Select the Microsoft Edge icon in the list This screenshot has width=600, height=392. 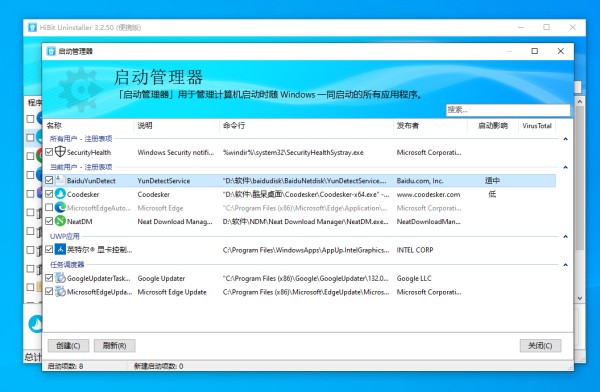click(60, 207)
